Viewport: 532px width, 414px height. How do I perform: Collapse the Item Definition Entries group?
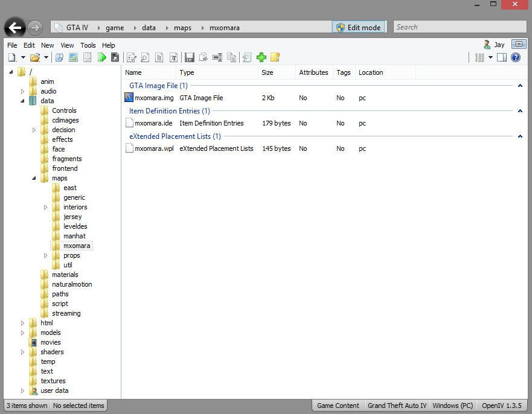520,111
